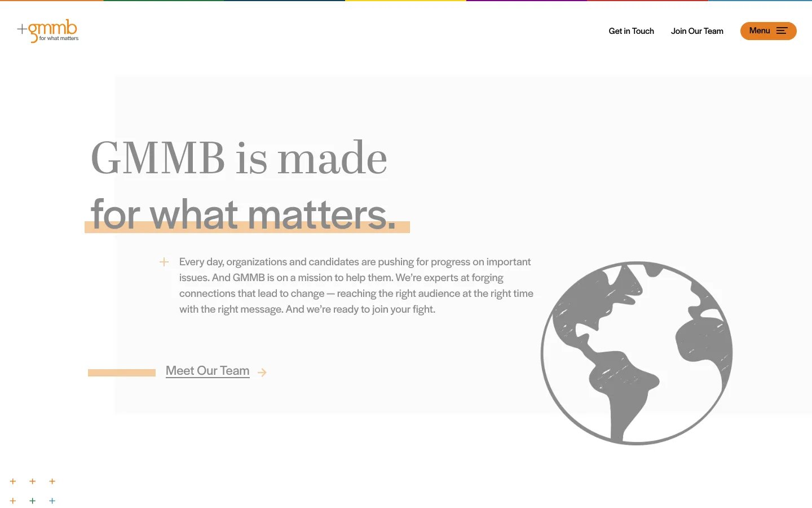Click the hand-drawn globe illustration

pos(636,353)
